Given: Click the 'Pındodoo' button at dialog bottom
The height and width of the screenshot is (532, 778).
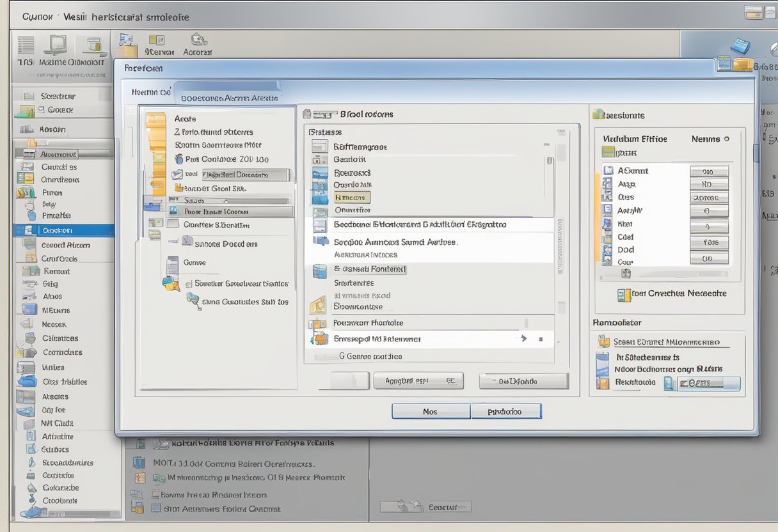Looking at the screenshot, I should coord(505,411).
